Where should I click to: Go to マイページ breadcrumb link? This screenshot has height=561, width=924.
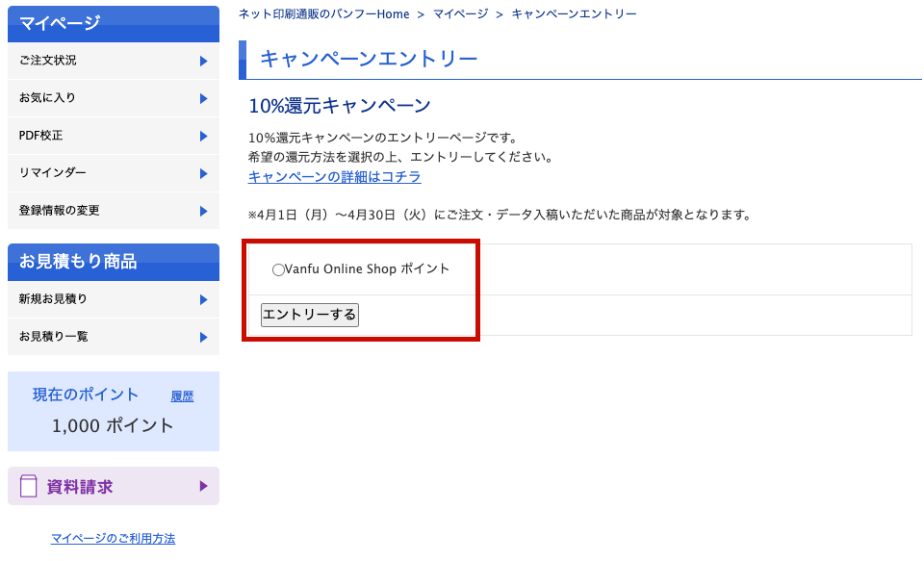click(x=460, y=14)
